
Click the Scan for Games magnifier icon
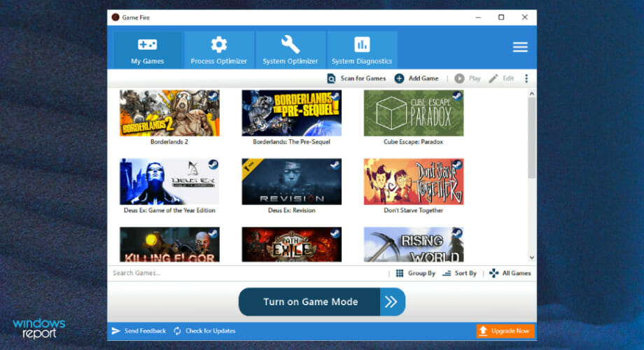click(x=331, y=78)
